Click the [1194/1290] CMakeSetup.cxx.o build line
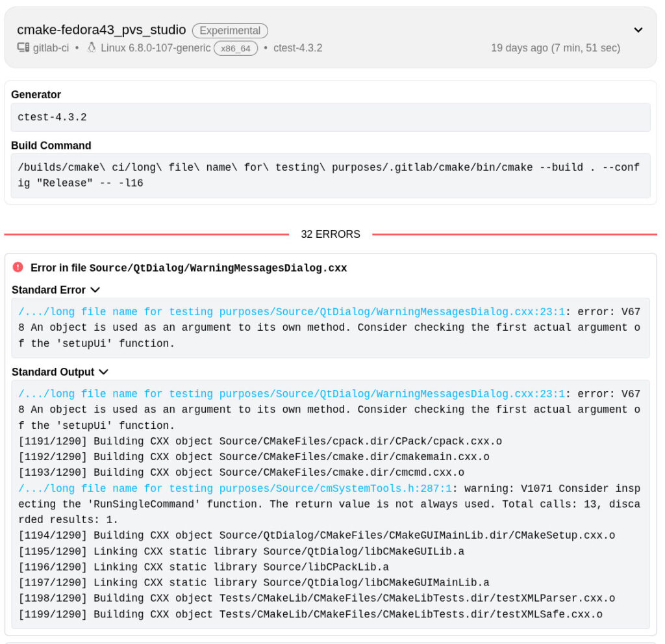This screenshot has width=665, height=644. pyautogui.click(x=316, y=535)
